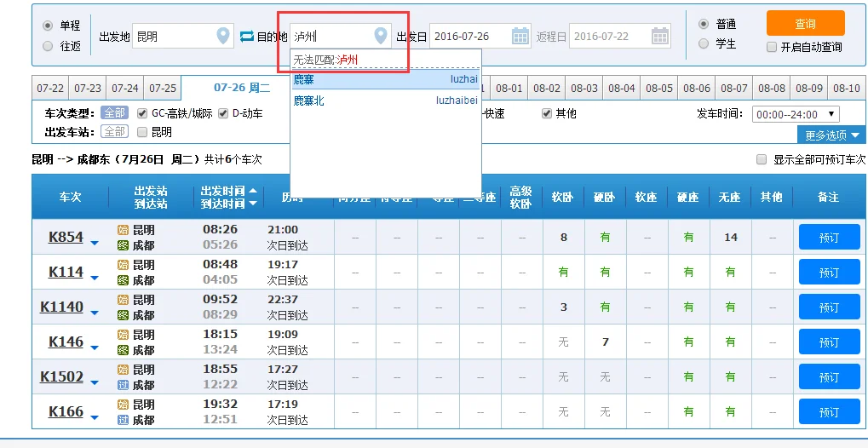Click 预订 button for train K854
Viewport: 868px width, 448px height.
click(829, 238)
